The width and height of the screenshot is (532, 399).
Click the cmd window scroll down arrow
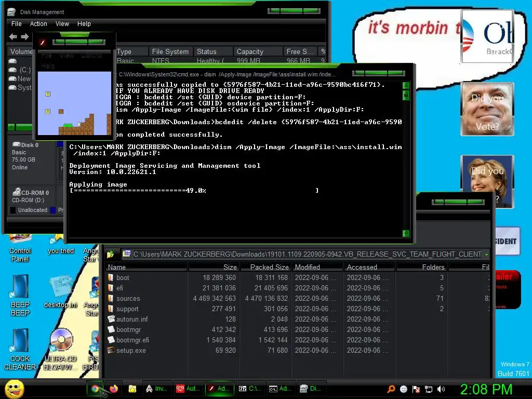click(x=406, y=233)
